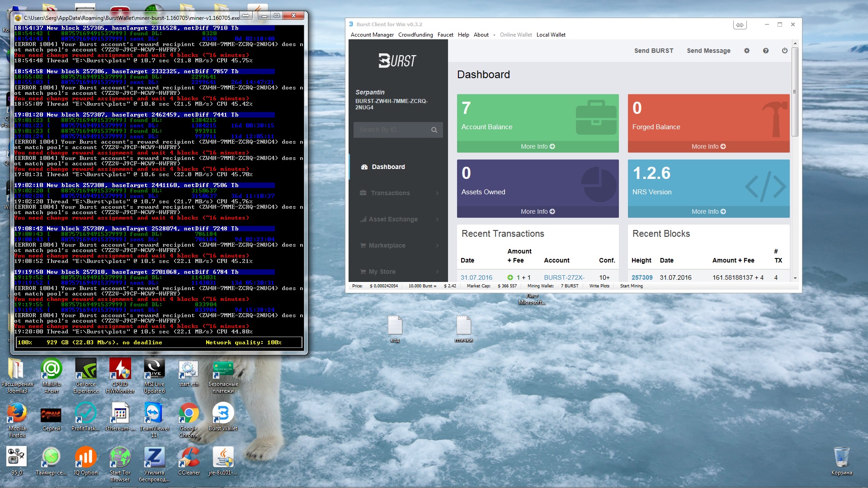Click the search magnifier icon in sidebar
The width and height of the screenshot is (868, 488).
coord(434,130)
